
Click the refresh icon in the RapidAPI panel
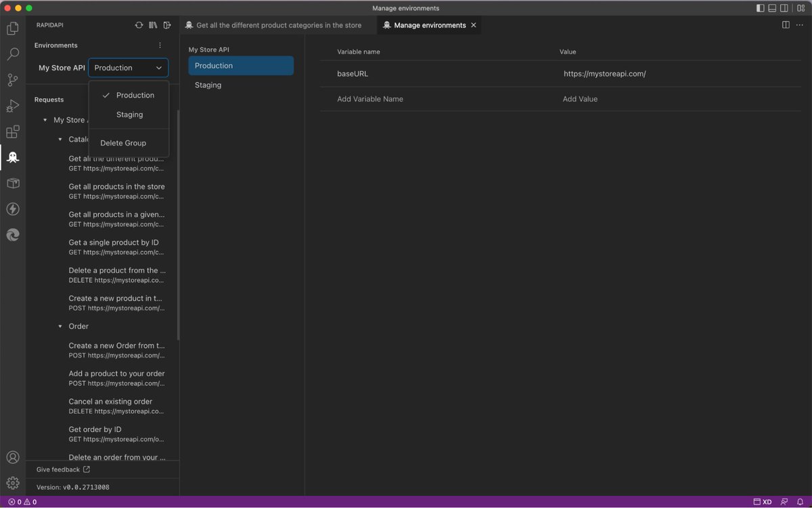pos(139,24)
